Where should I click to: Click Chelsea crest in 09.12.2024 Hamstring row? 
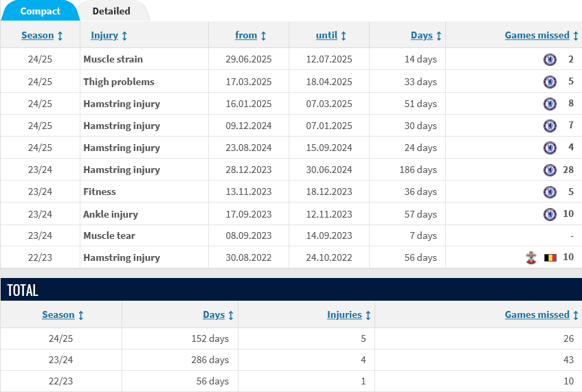[550, 126]
